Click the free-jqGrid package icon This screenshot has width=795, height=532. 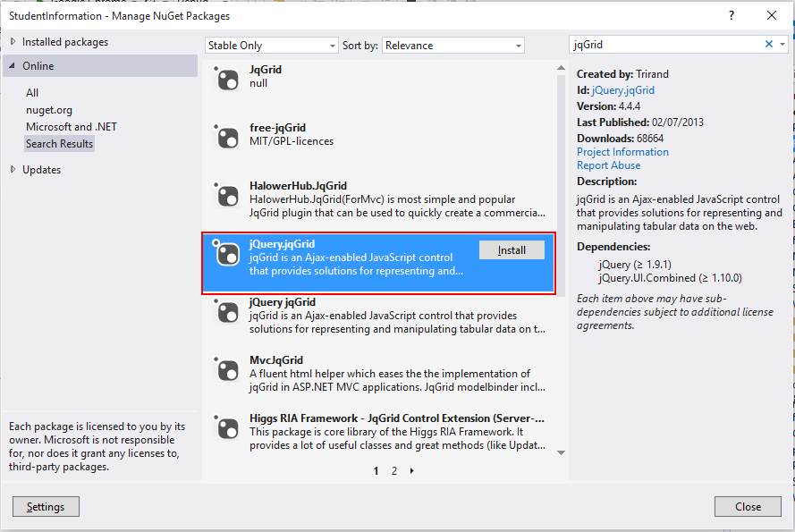coord(226,137)
